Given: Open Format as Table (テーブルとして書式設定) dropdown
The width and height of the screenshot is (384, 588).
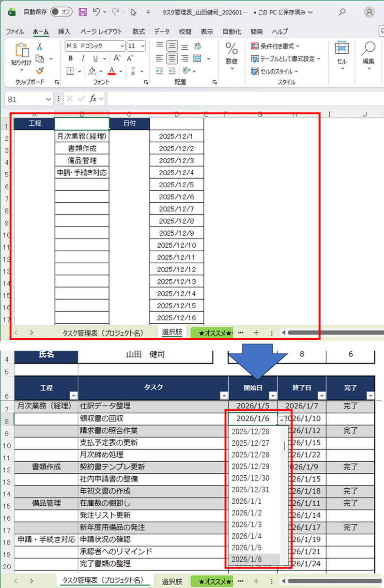Looking at the screenshot, I should coord(286,59).
